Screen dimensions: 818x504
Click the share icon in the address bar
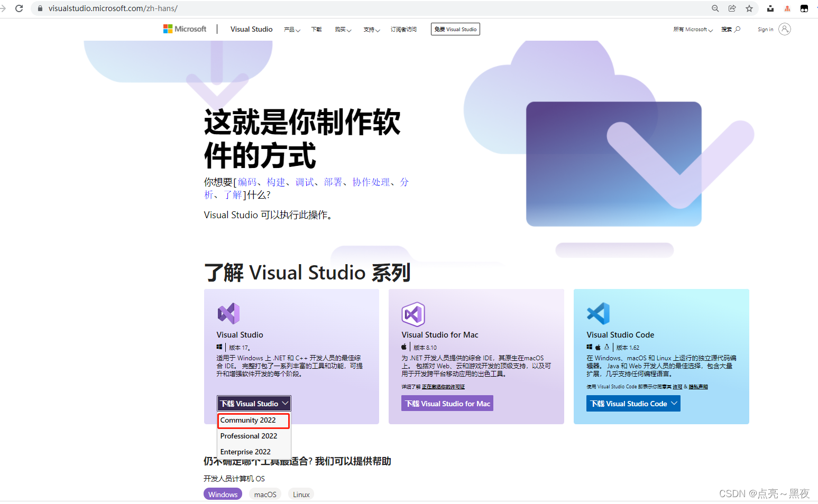(x=732, y=8)
